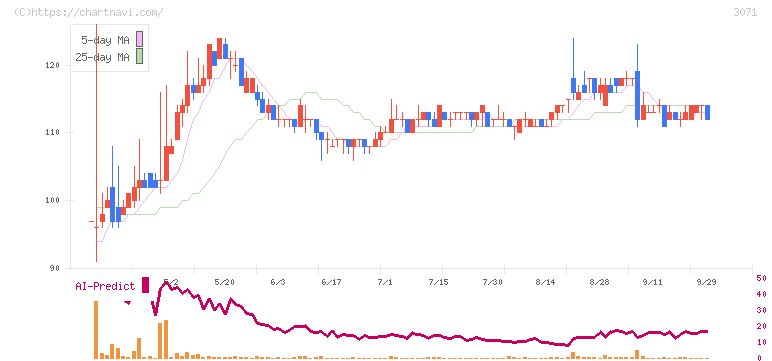This screenshot has width=772, height=361.
Task: Click the 7/30 date axis label
Action: pyautogui.click(x=492, y=282)
